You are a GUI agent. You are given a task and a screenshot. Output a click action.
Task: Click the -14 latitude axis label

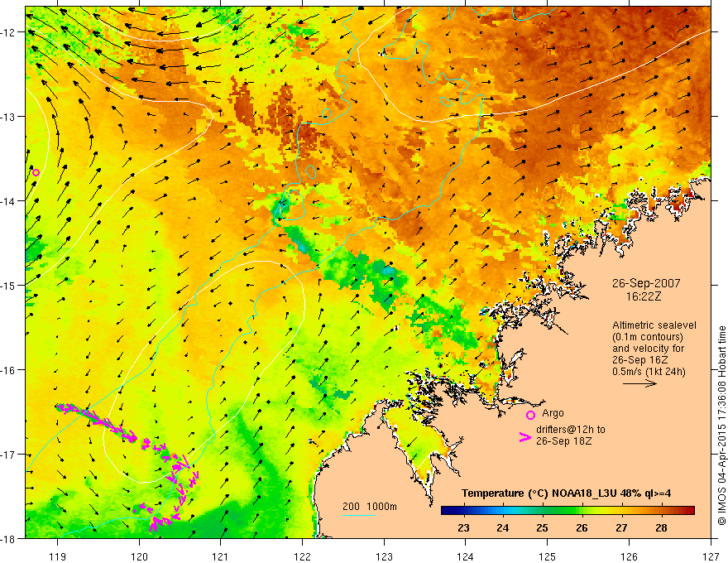(x=9, y=201)
